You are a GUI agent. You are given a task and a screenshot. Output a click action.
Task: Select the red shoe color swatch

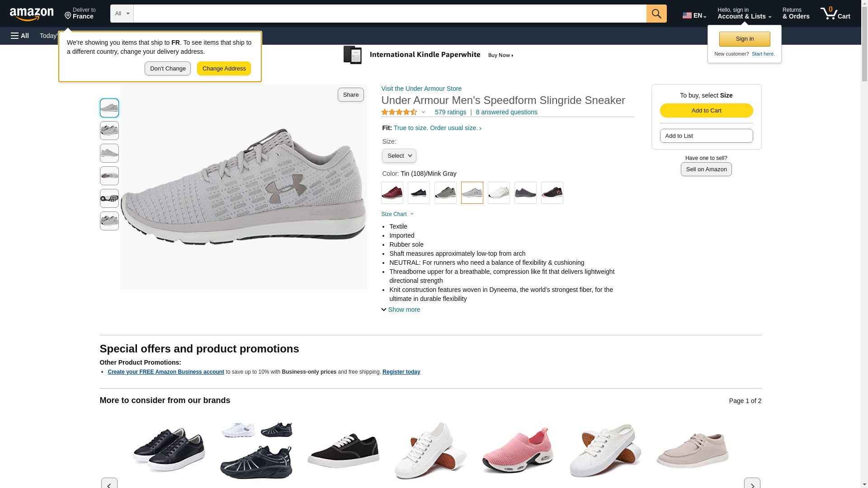(x=392, y=193)
